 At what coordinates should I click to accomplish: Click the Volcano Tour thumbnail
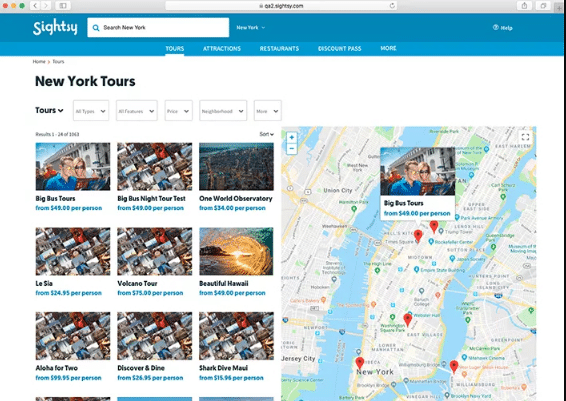[154, 251]
